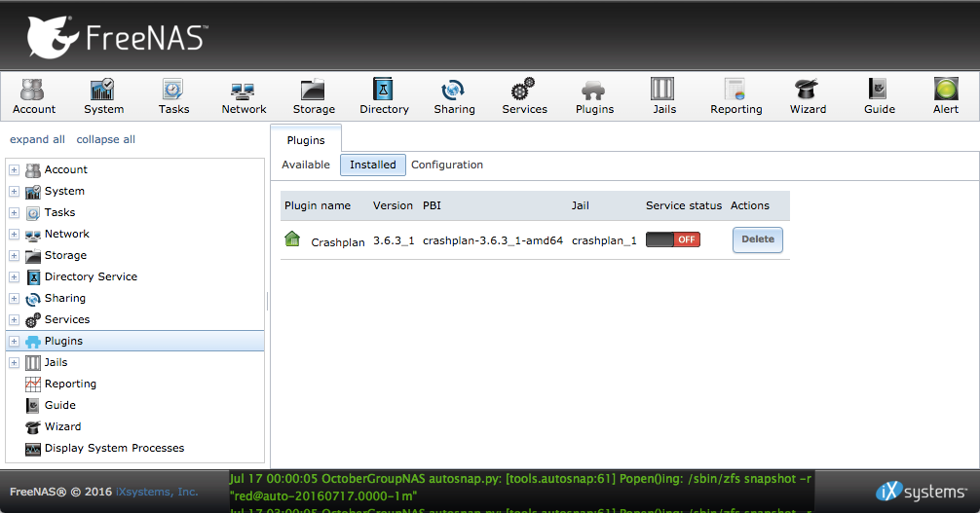980x513 pixels.
Task: Click the sidebar splitter handle
Action: coord(268,301)
